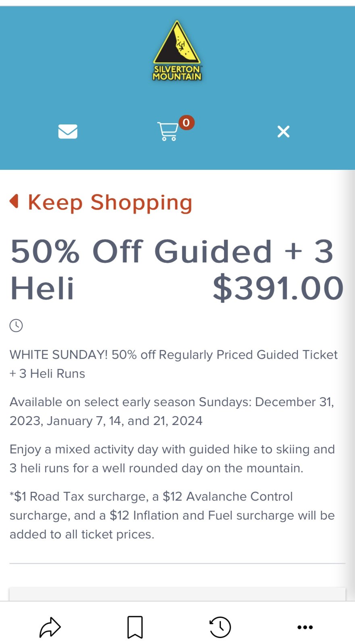Share this page using the arrow icon
The image size is (355, 644).
point(50,627)
